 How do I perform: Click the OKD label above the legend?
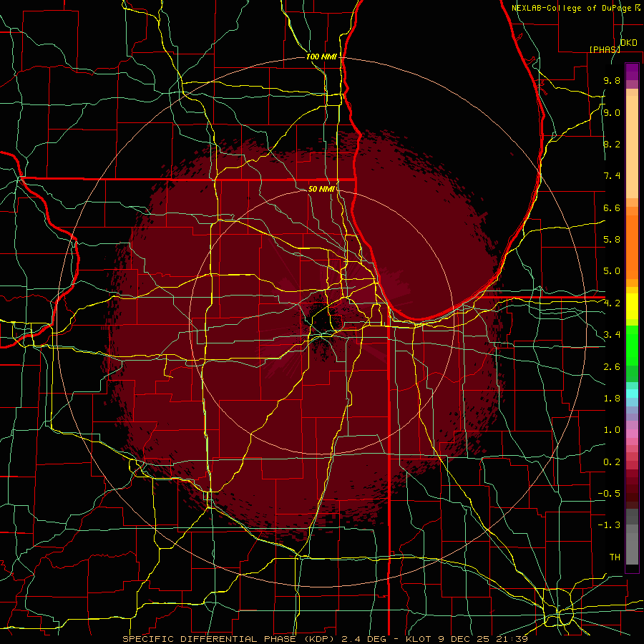pyautogui.click(x=629, y=43)
